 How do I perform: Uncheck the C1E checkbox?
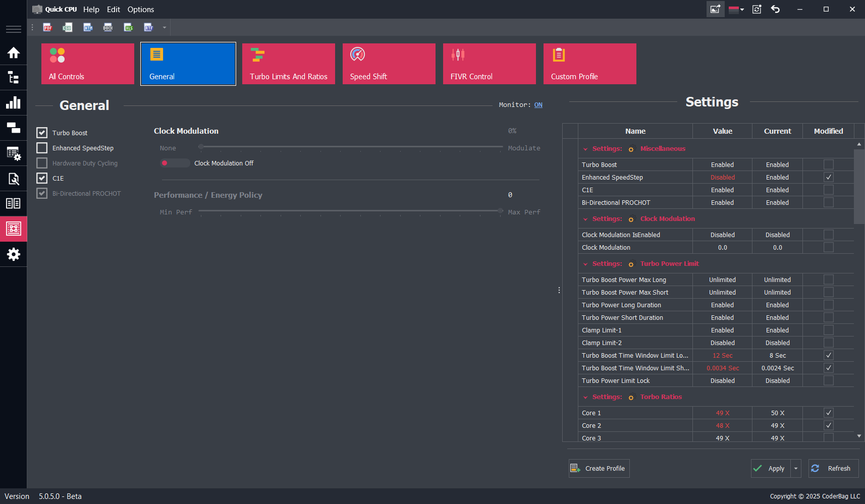point(42,178)
